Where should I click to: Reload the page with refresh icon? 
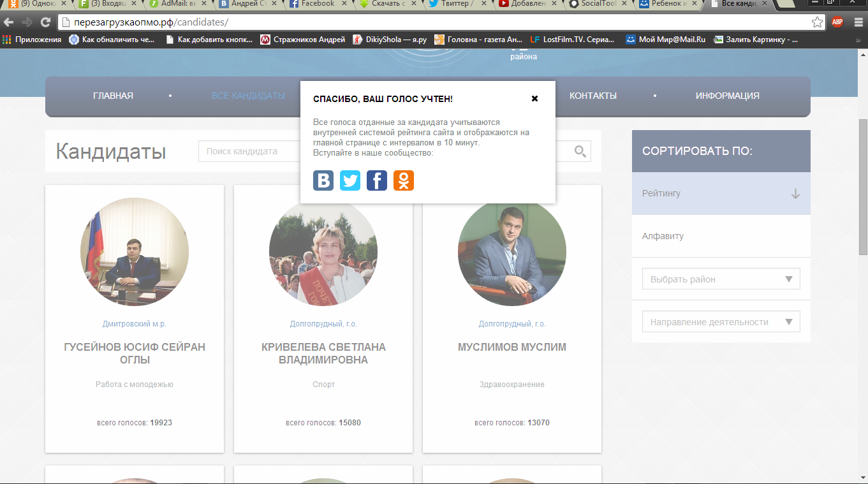(x=45, y=22)
